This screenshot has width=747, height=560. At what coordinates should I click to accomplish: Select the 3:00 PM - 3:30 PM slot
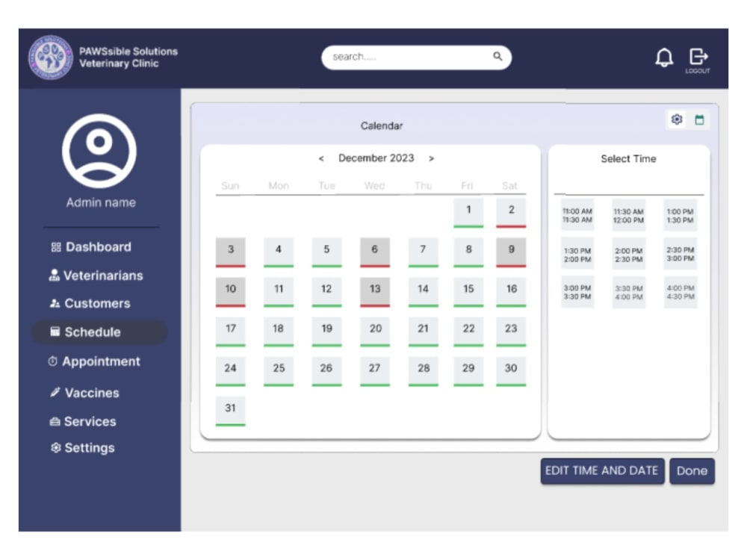tap(577, 292)
